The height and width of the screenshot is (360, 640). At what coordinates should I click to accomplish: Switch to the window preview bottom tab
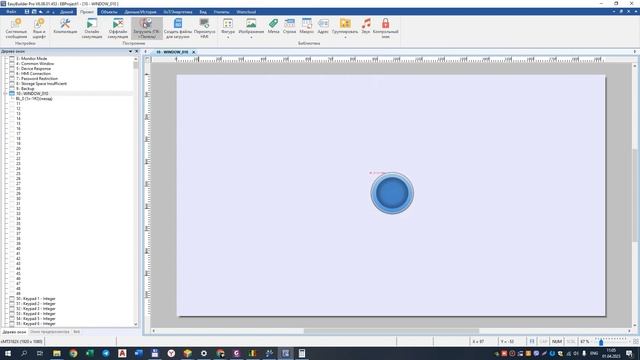49,332
